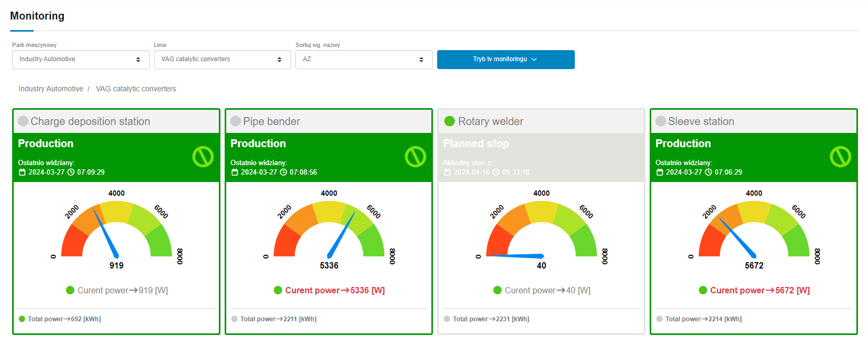Viewport: 868px width, 345px height.
Task: Open the Sortuj wg. nazwy dropdown
Action: coord(364,60)
